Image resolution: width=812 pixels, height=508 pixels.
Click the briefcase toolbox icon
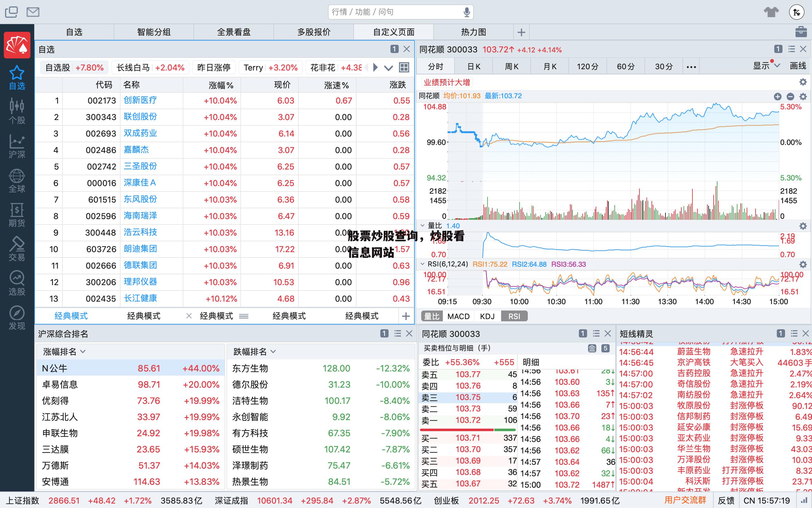(x=801, y=32)
